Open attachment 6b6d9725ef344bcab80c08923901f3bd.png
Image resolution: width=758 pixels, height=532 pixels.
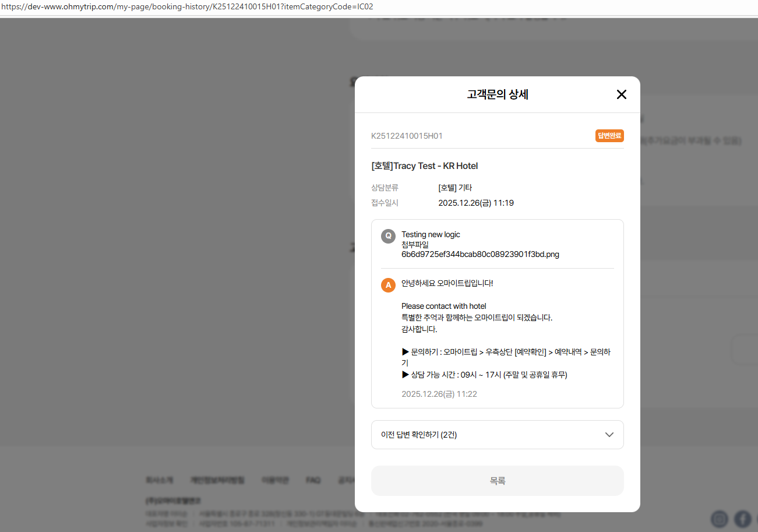tap(480, 255)
